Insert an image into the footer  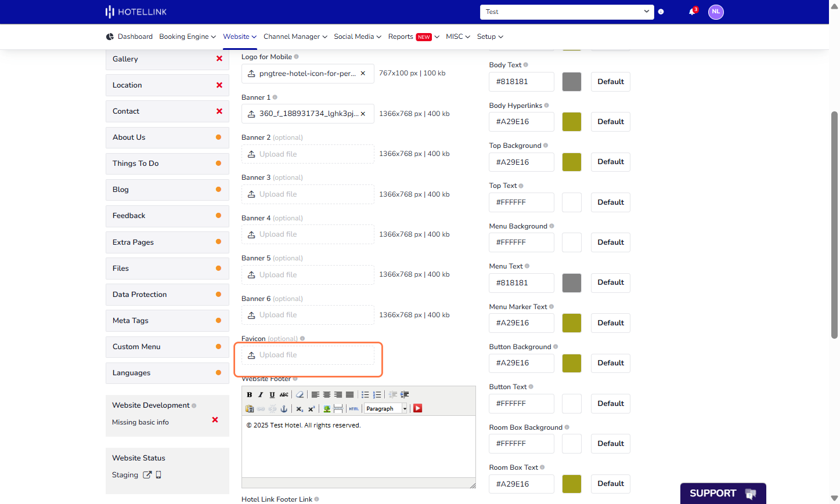click(x=327, y=408)
